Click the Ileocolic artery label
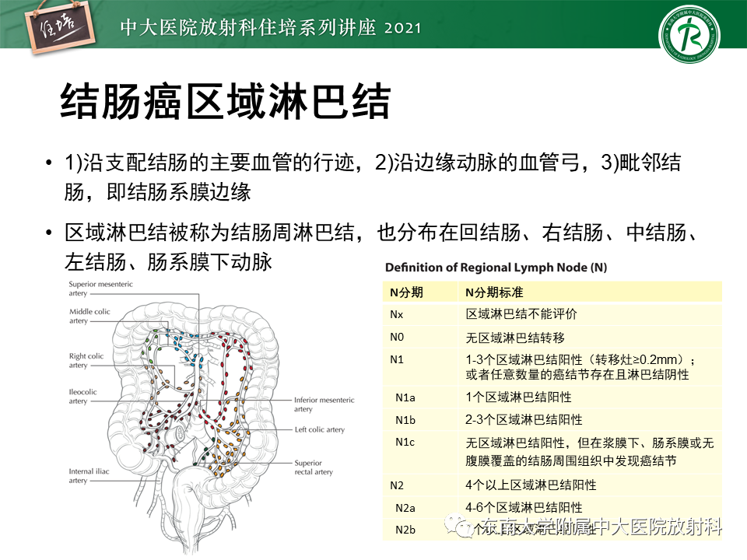This screenshot has width=747, height=560. tap(83, 396)
